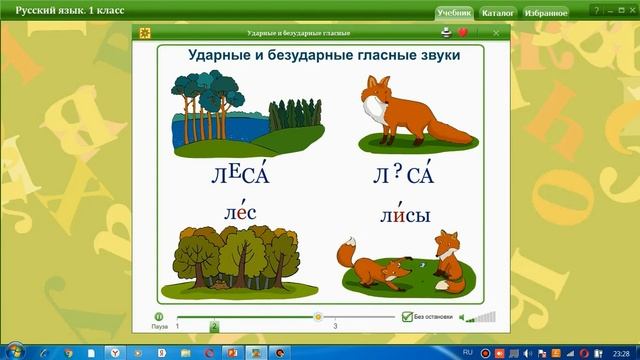The width and height of the screenshot is (640, 360).
Task: Jump to timeline marker 1
Action: 177,326
